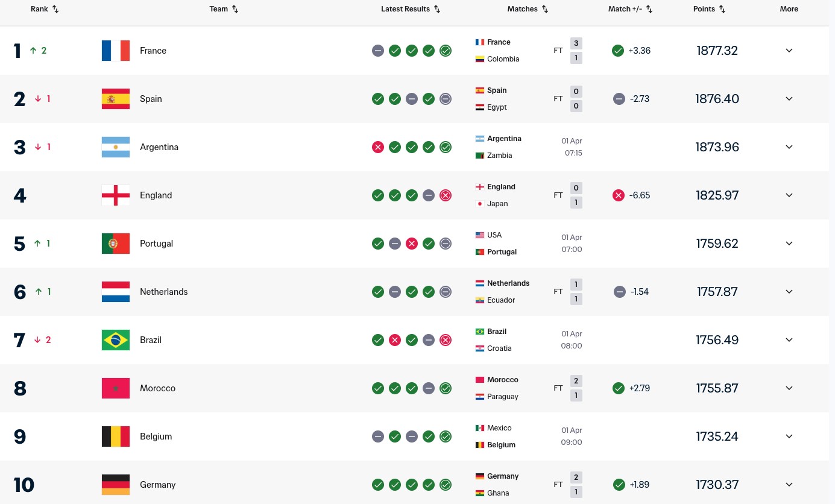Viewport: 835px width, 504px height.
Task: Click the France flag icon
Action: click(116, 51)
